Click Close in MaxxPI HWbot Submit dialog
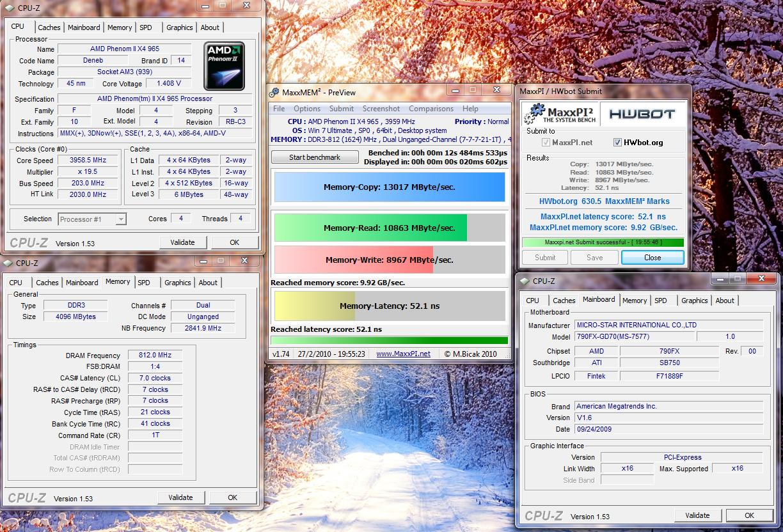The height and width of the screenshot is (532, 783). click(652, 258)
